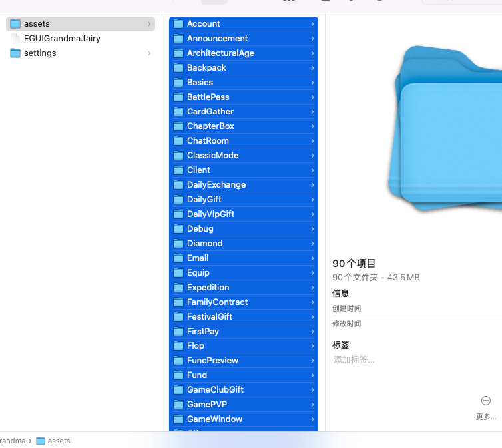Select the DailyVipGift folder name
The image size is (502, 448).
click(210, 214)
